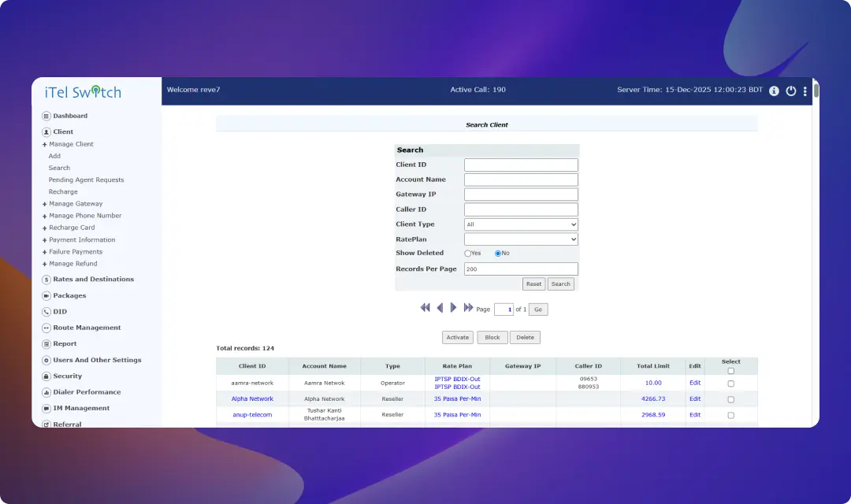This screenshot has width=851, height=504.
Task: Open the Client Type dropdown
Action: [x=521, y=224]
